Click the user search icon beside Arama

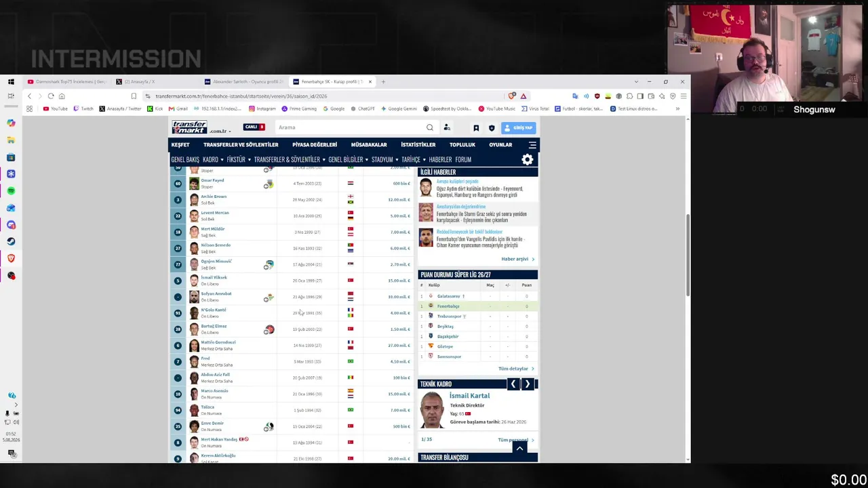[447, 127]
